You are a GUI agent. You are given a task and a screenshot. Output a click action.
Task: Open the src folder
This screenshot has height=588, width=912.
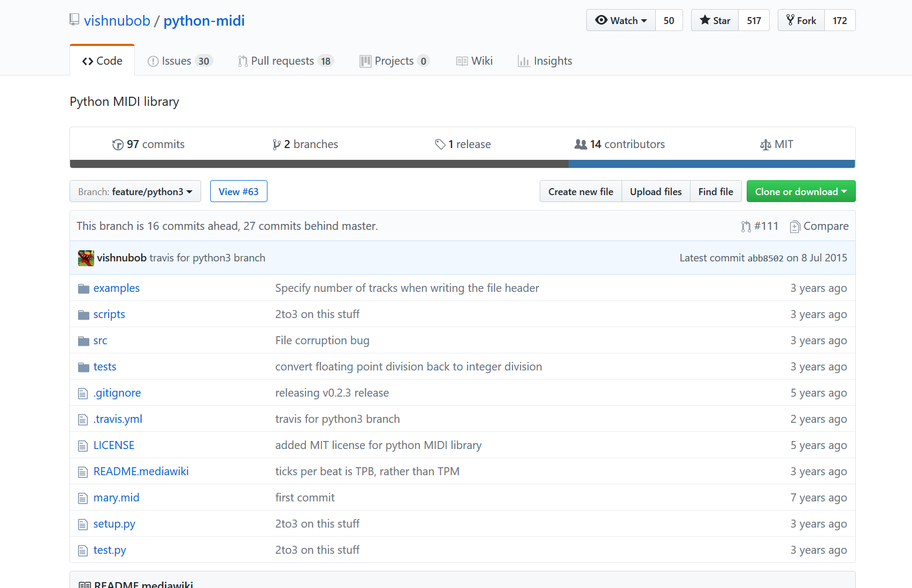100,341
